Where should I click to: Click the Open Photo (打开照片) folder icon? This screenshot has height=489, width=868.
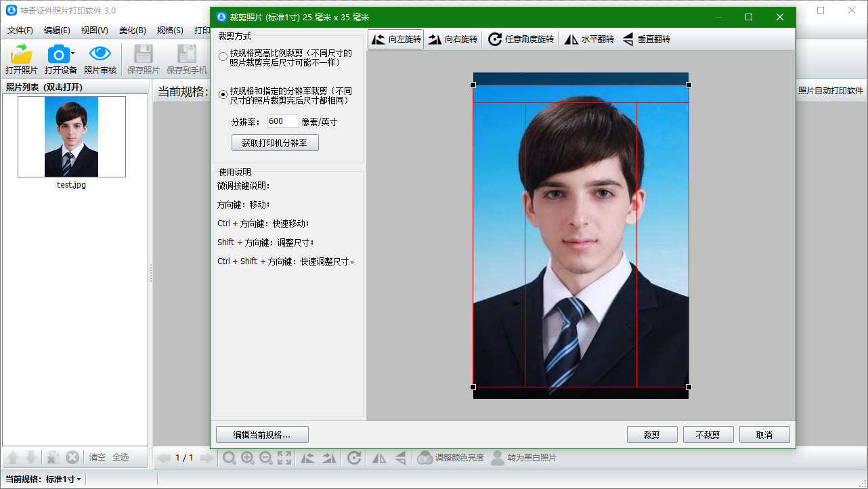coord(22,54)
